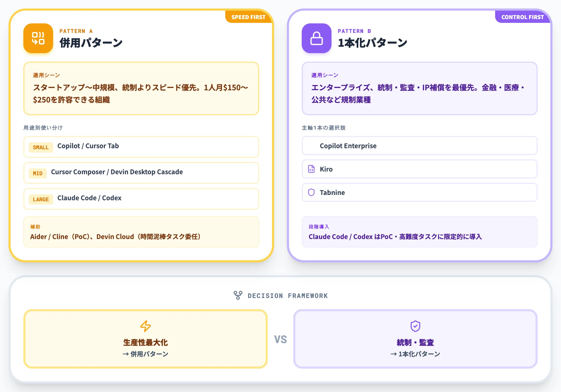Click the → 1本化パターン link text
This screenshot has height=392, width=561.
pos(415,354)
